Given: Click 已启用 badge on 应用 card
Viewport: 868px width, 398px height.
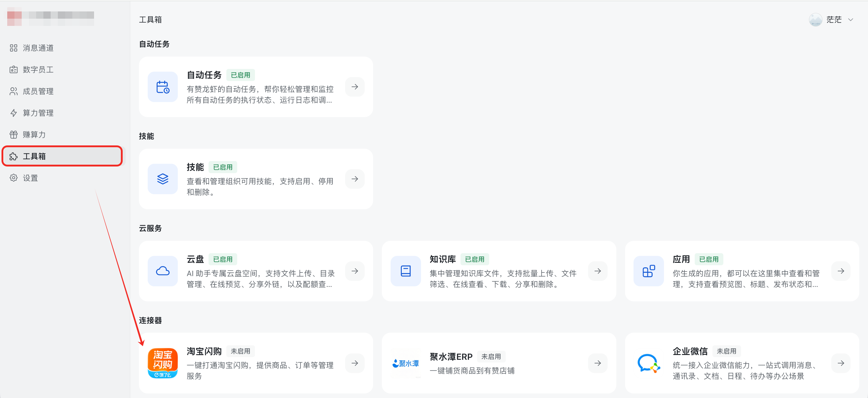Looking at the screenshot, I should tap(709, 259).
